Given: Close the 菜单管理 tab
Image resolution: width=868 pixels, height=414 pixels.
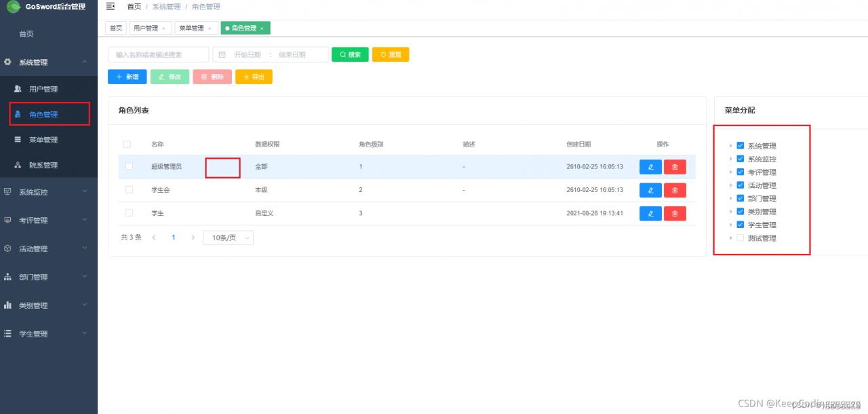Looking at the screenshot, I should point(210,29).
